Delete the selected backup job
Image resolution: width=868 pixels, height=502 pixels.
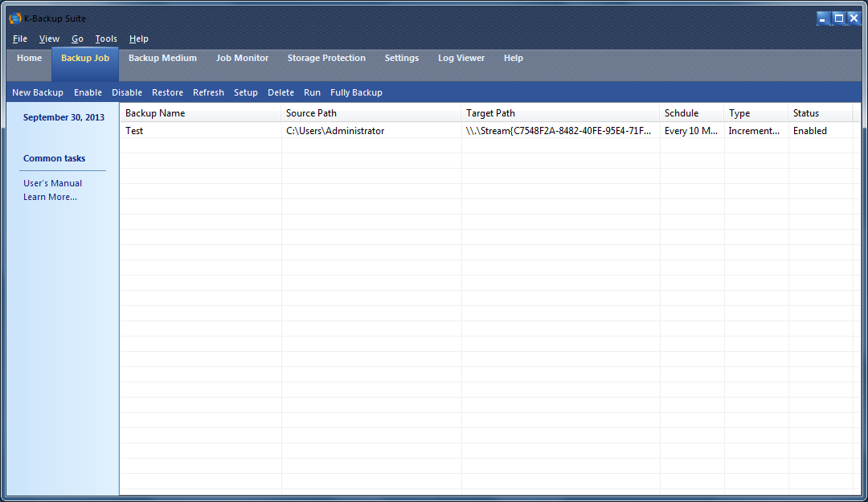coord(280,92)
